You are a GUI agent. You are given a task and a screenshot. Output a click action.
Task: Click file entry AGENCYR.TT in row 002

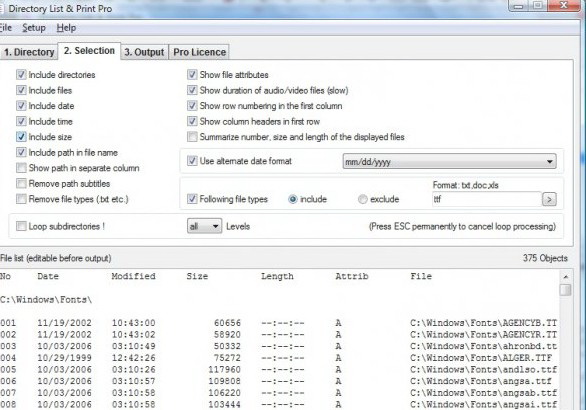[484, 335]
